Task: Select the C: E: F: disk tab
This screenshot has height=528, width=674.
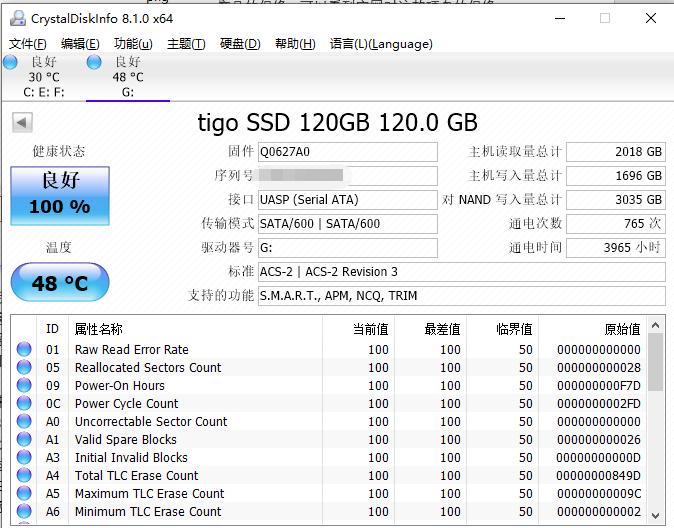Action: 43,77
